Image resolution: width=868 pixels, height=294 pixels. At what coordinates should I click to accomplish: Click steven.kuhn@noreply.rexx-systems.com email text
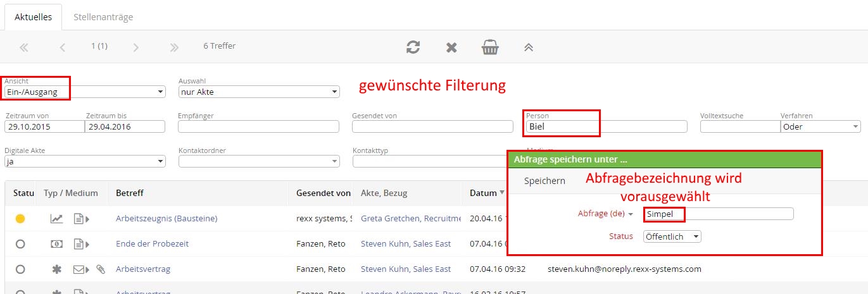point(624,269)
